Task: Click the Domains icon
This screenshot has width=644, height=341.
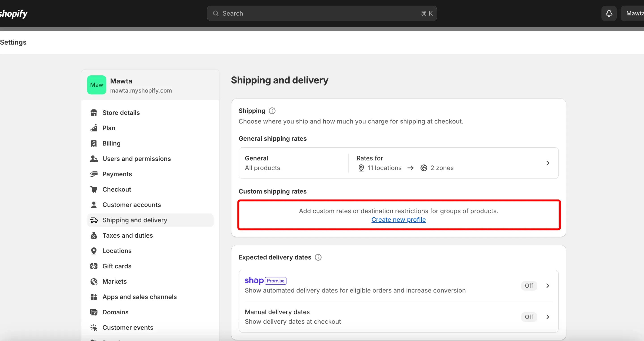Action: (x=94, y=312)
